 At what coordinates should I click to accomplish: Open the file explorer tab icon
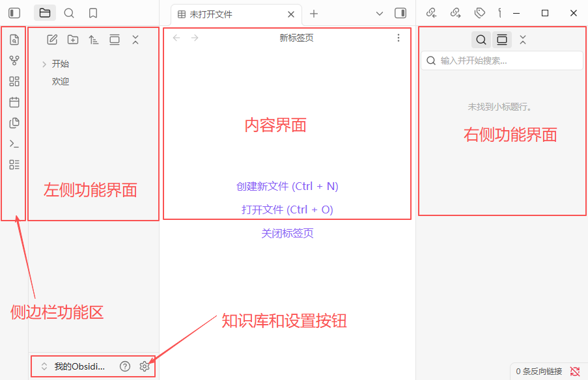pos(45,13)
